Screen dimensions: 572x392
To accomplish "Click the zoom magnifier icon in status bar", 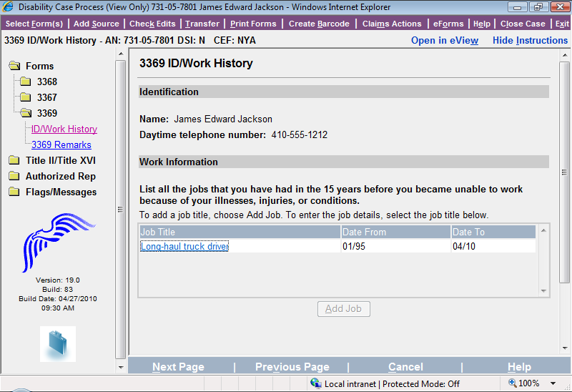I will point(512,383).
